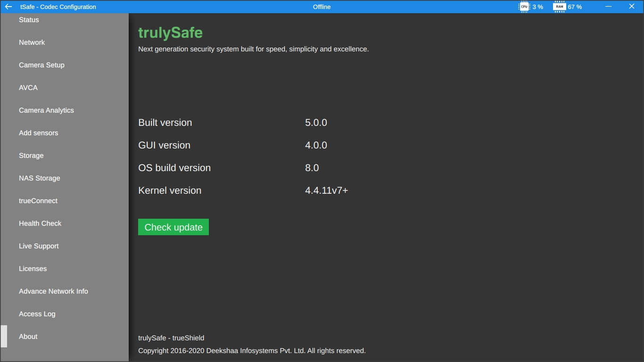644x362 pixels.
Task: View the Access Log
Action: coord(37,313)
